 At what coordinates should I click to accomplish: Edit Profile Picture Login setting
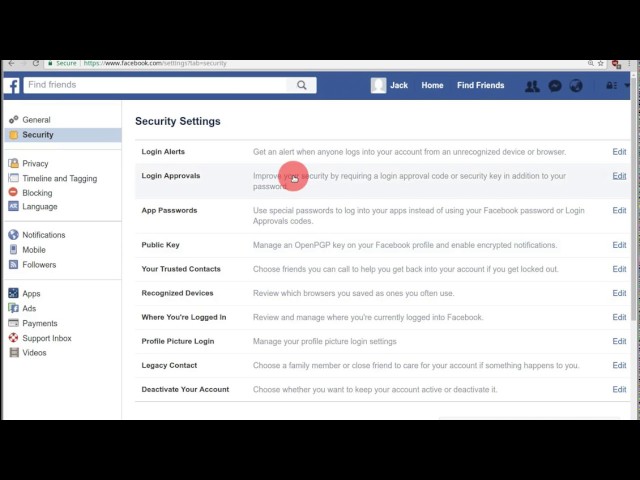(x=619, y=341)
